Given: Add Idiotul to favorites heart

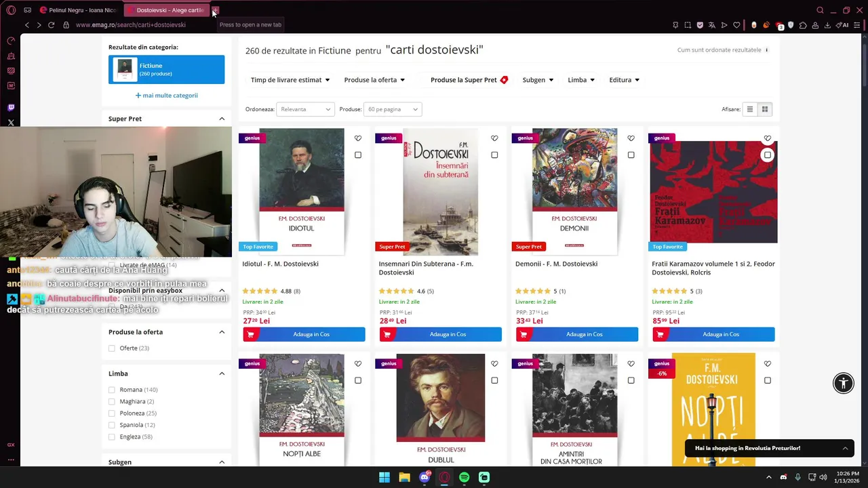Looking at the screenshot, I should [358, 138].
